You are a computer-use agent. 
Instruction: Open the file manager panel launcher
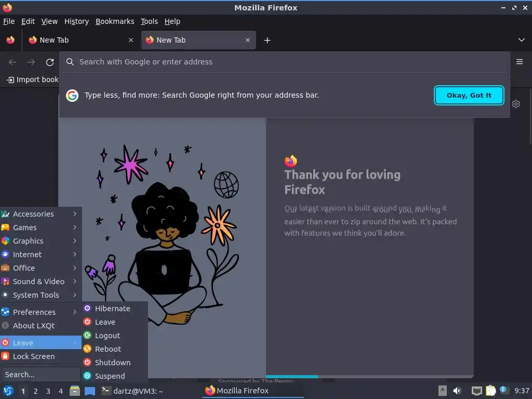75,391
